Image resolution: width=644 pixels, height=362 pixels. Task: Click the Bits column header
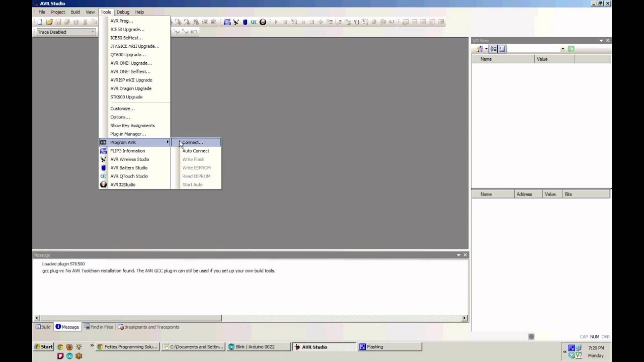(x=585, y=195)
